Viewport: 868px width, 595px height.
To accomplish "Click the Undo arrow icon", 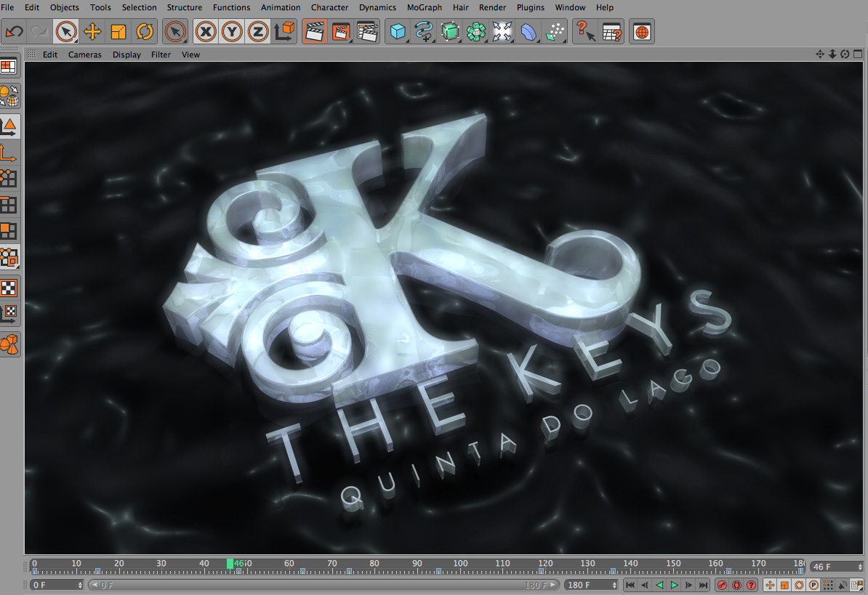I will tap(14, 31).
